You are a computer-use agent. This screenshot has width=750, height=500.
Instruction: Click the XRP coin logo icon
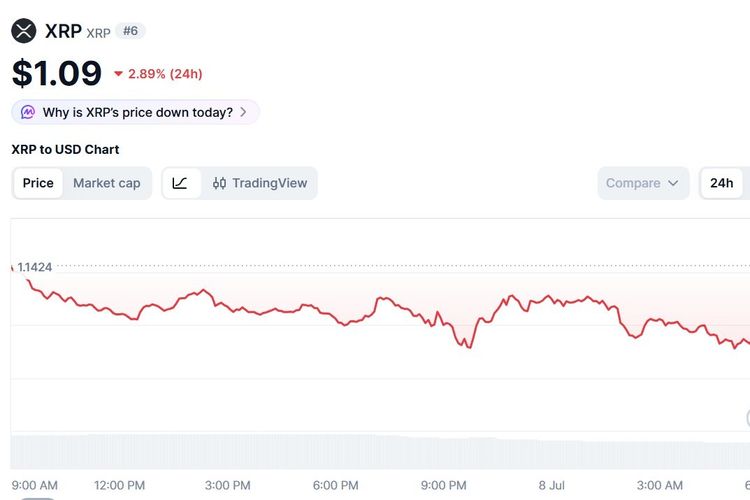point(23,31)
